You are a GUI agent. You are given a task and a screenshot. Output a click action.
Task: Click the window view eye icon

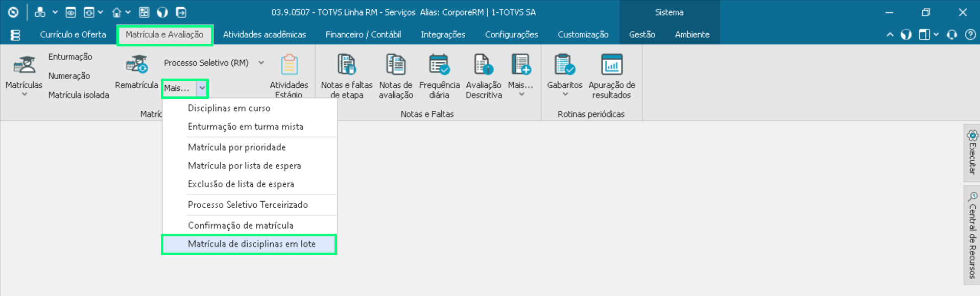click(71, 12)
